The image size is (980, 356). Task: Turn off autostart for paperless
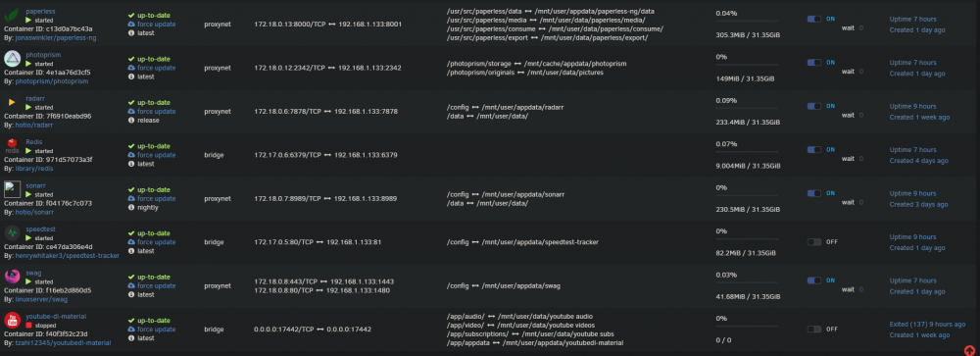coord(813,19)
